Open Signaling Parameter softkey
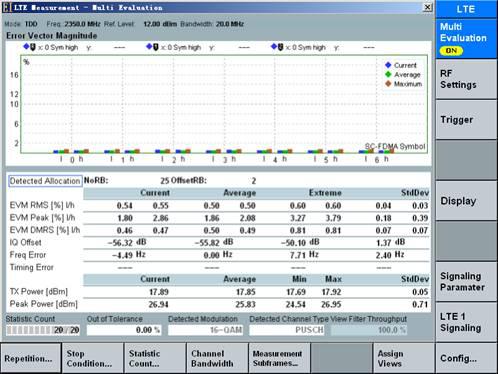Viewport: 498px width, 374px height. tap(466, 282)
